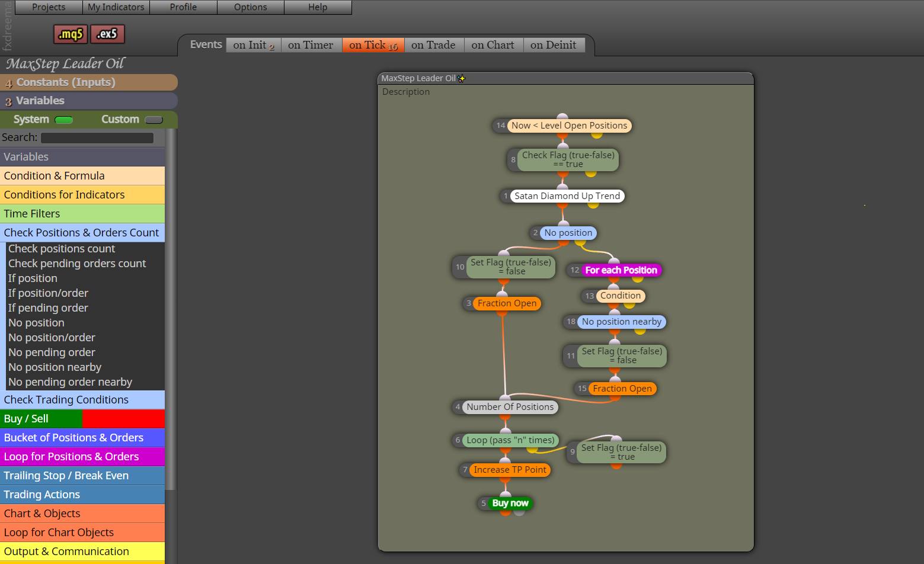Select the No position nearby block in canvas
Screen dimensions: 924x564
[x=621, y=322]
